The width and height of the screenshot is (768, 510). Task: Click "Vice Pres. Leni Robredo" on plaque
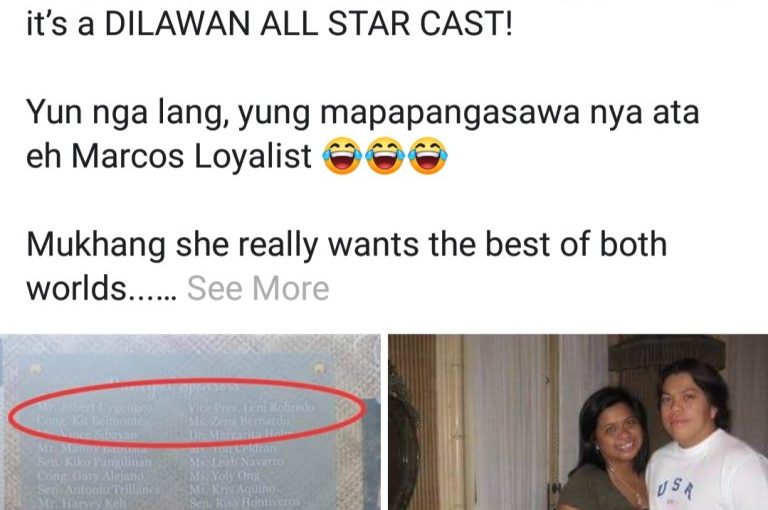point(252,407)
